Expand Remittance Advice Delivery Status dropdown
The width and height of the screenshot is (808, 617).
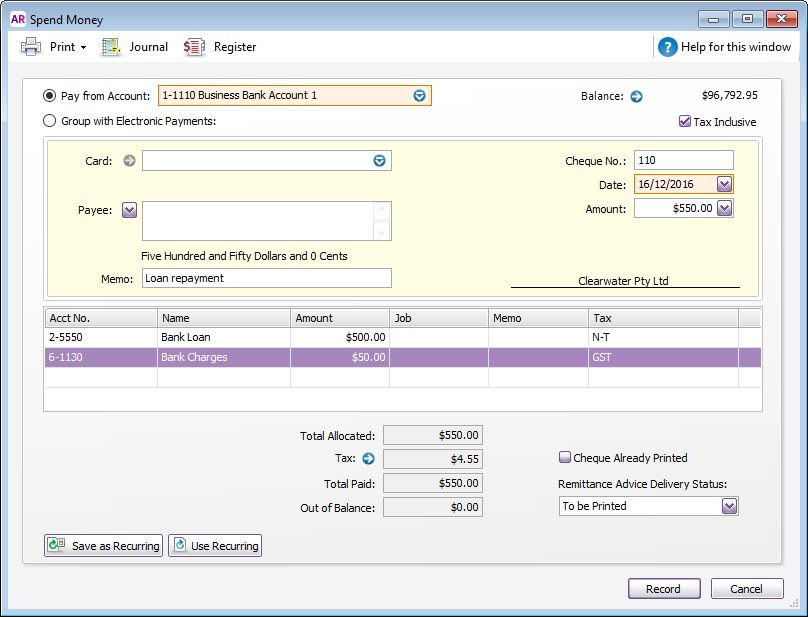[728, 506]
